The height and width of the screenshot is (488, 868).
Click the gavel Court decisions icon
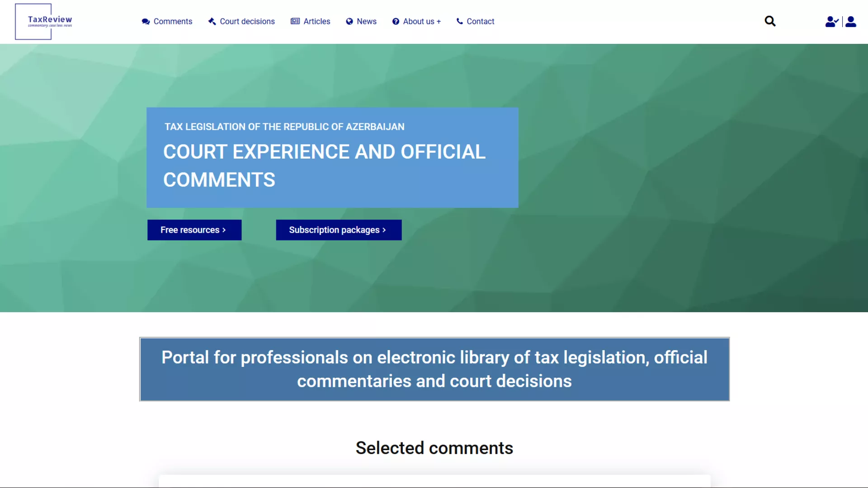click(212, 21)
